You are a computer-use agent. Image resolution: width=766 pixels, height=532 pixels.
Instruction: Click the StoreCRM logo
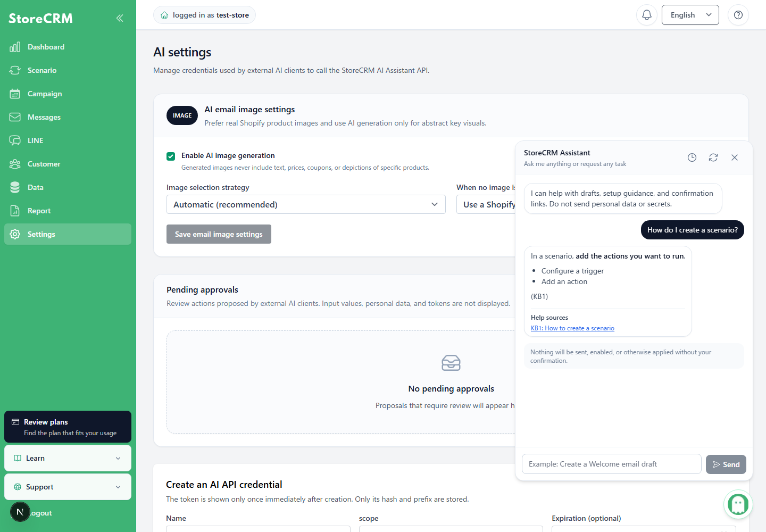coord(40,18)
